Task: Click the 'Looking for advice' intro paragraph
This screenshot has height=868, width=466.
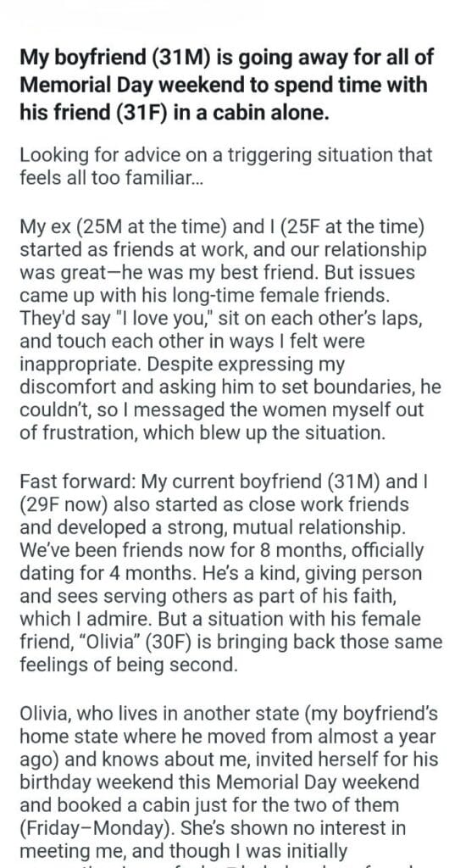Action: click(226, 166)
